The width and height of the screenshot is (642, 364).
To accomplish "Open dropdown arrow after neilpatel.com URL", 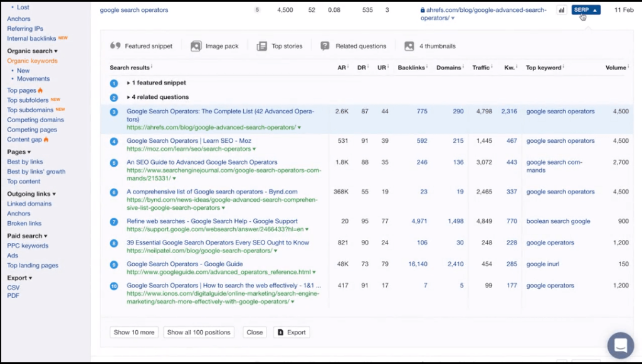I will pyautogui.click(x=276, y=251).
